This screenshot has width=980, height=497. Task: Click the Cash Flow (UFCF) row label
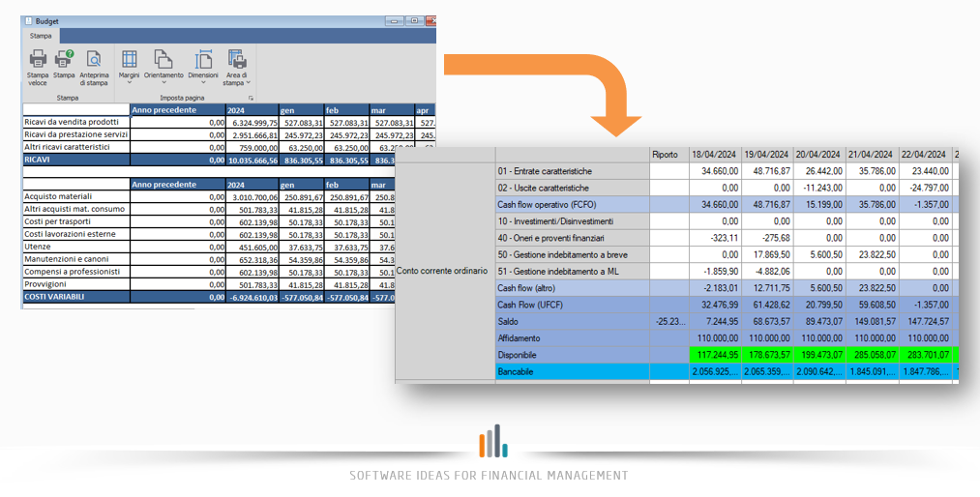[x=572, y=305]
